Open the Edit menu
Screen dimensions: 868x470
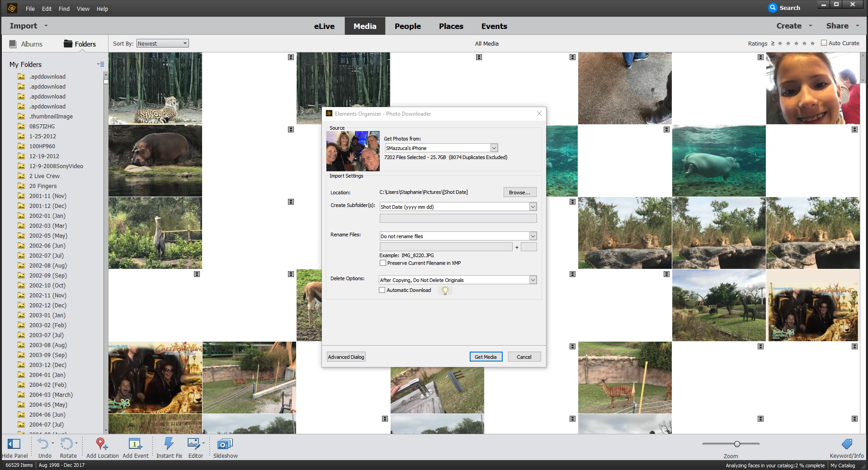pyautogui.click(x=47, y=9)
